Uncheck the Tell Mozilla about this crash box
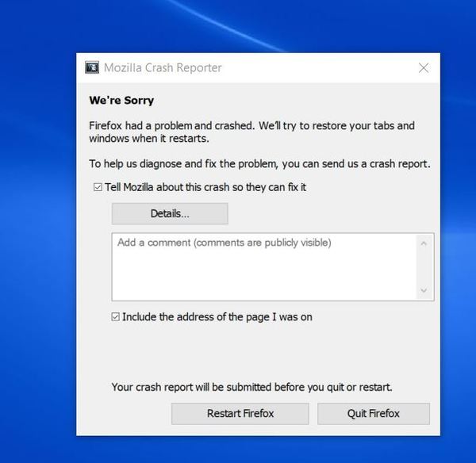This screenshot has height=463, width=476. point(98,188)
